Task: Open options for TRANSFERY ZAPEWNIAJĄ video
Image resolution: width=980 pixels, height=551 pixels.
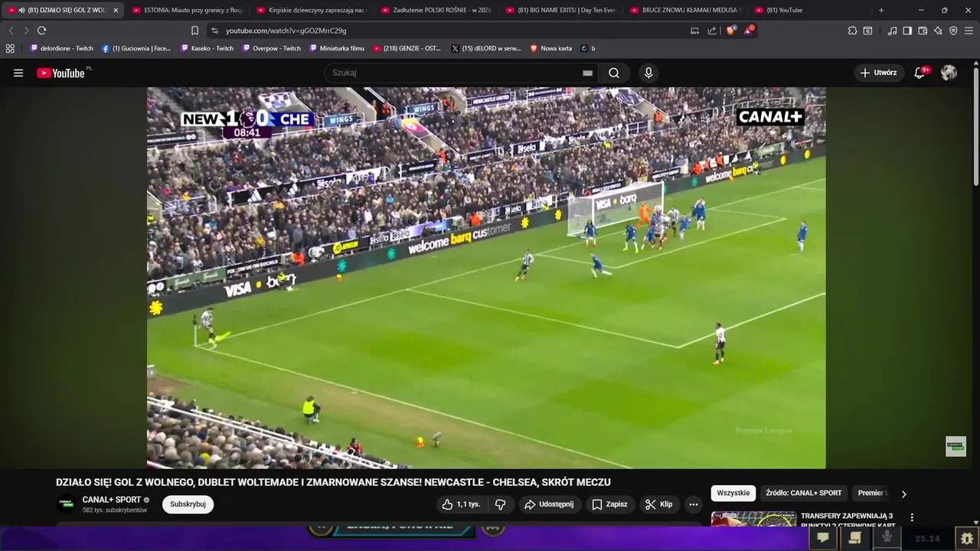Action: point(911,517)
